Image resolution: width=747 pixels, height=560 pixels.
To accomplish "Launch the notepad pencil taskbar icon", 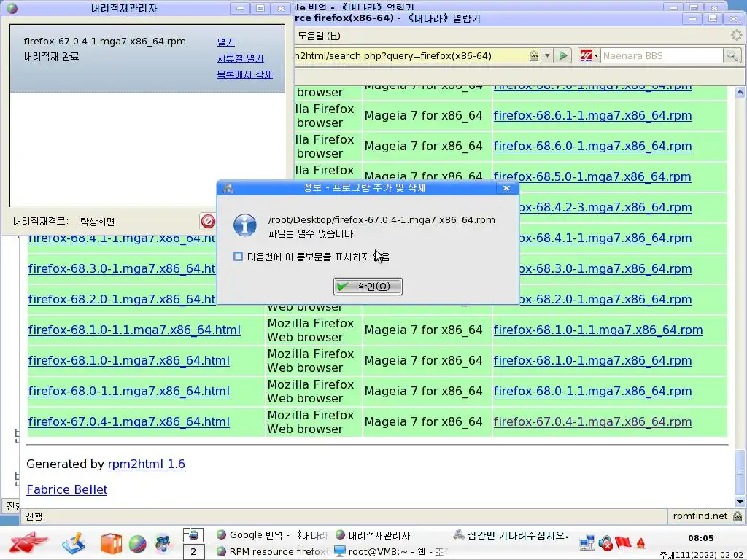I will [x=73, y=542].
